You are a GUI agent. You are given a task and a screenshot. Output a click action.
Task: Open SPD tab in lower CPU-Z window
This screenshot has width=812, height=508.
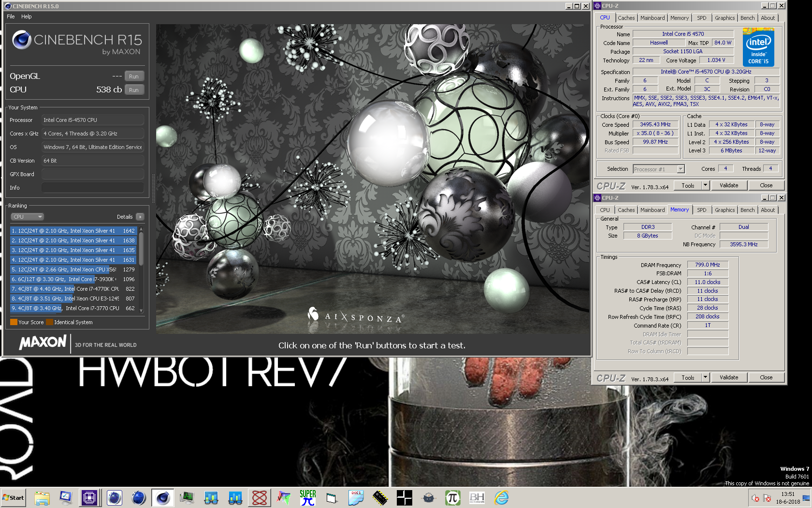click(702, 210)
